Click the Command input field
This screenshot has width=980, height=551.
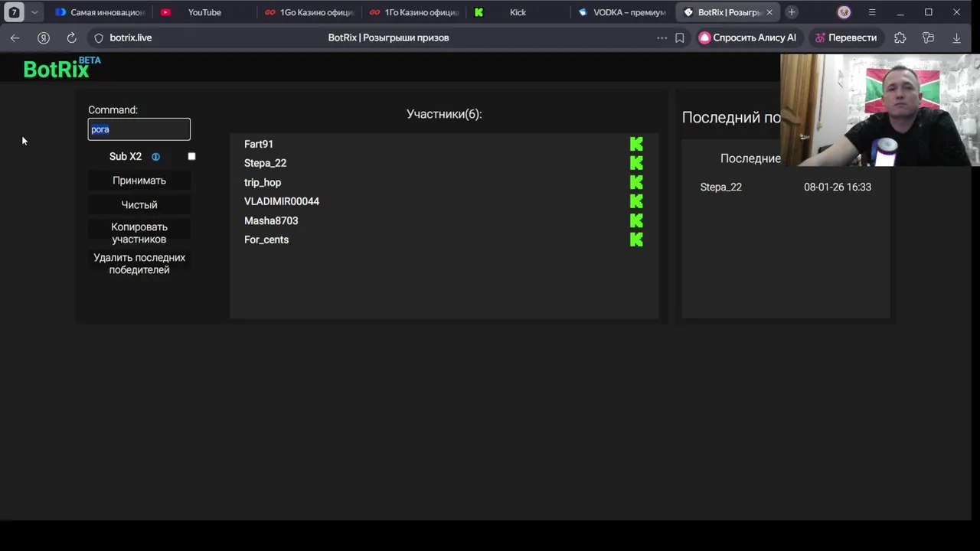coord(139,129)
